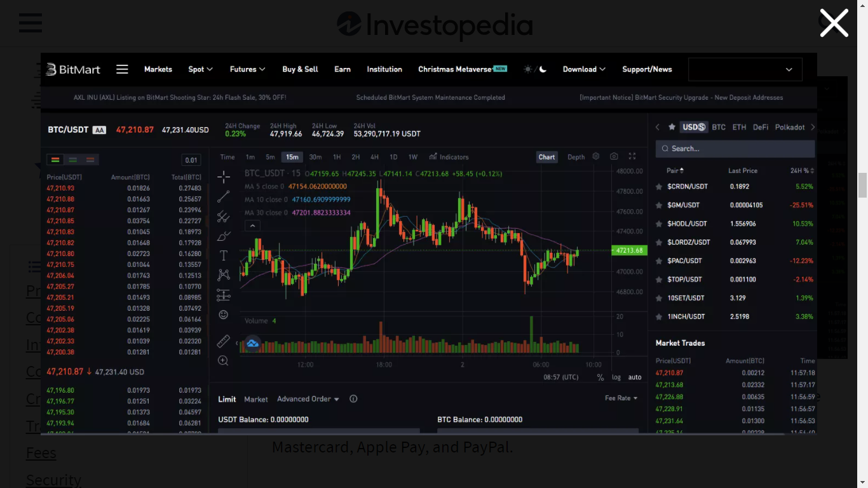This screenshot has width=868, height=488.
Task: Select the text annotation tool
Action: point(224,255)
